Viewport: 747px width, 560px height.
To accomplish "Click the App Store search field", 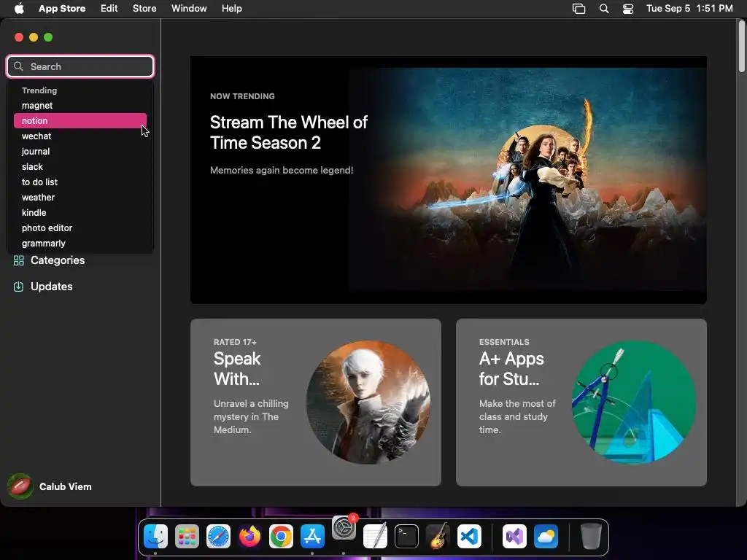I will [80, 66].
